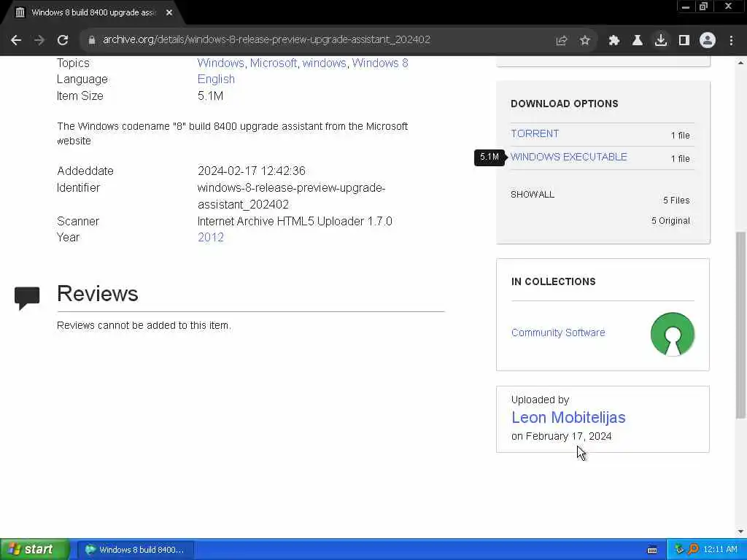Open the lowercase windows topic link
747x560 pixels.
pos(325,63)
